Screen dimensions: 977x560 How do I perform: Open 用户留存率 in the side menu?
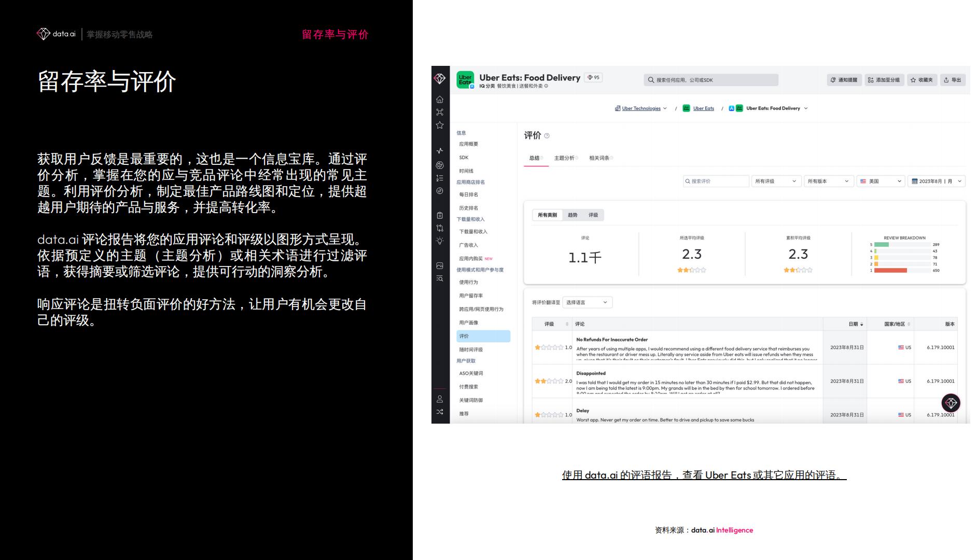pyautogui.click(x=471, y=296)
